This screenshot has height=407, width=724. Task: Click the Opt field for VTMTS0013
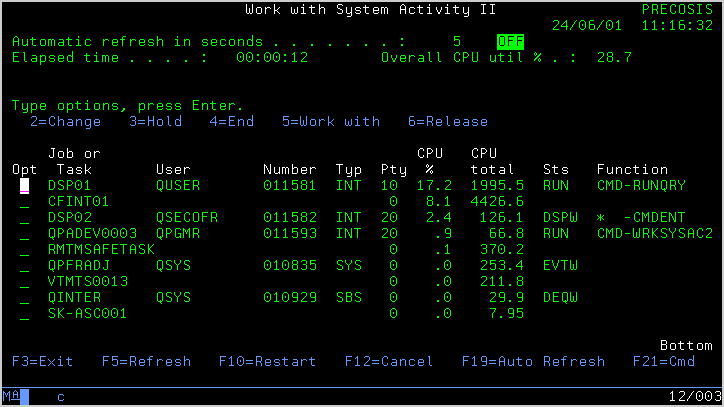click(24, 282)
